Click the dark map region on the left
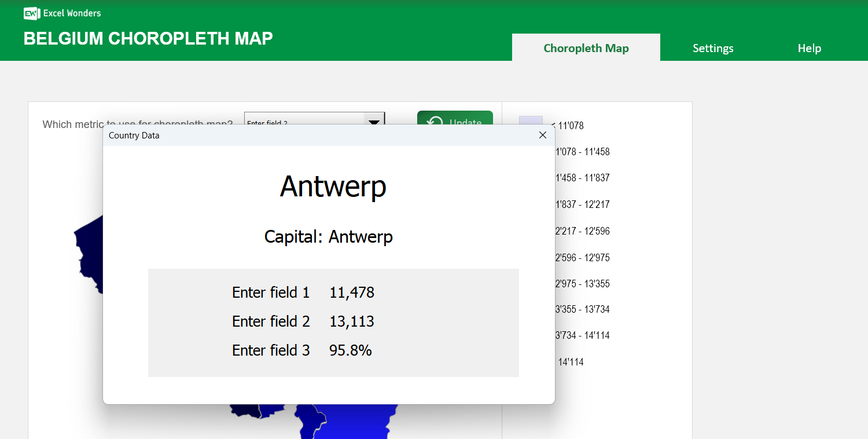This screenshot has height=439, width=868. tap(93, 255)
